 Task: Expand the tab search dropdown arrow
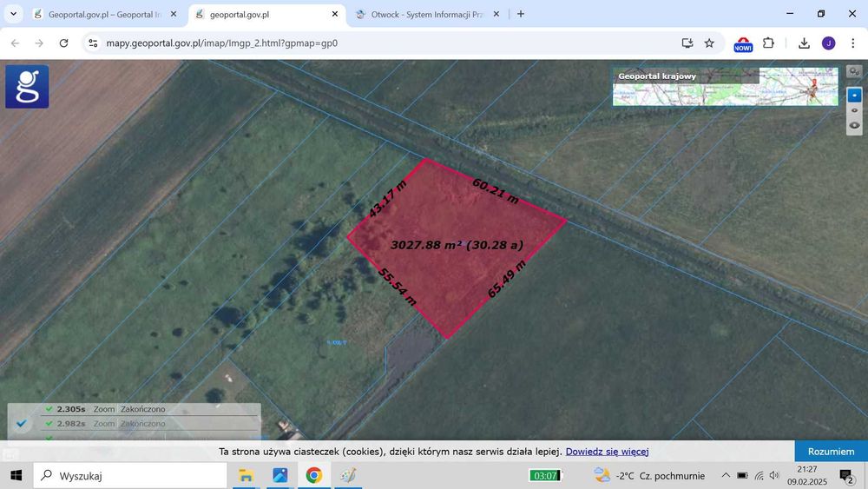(x=13, y=14)
